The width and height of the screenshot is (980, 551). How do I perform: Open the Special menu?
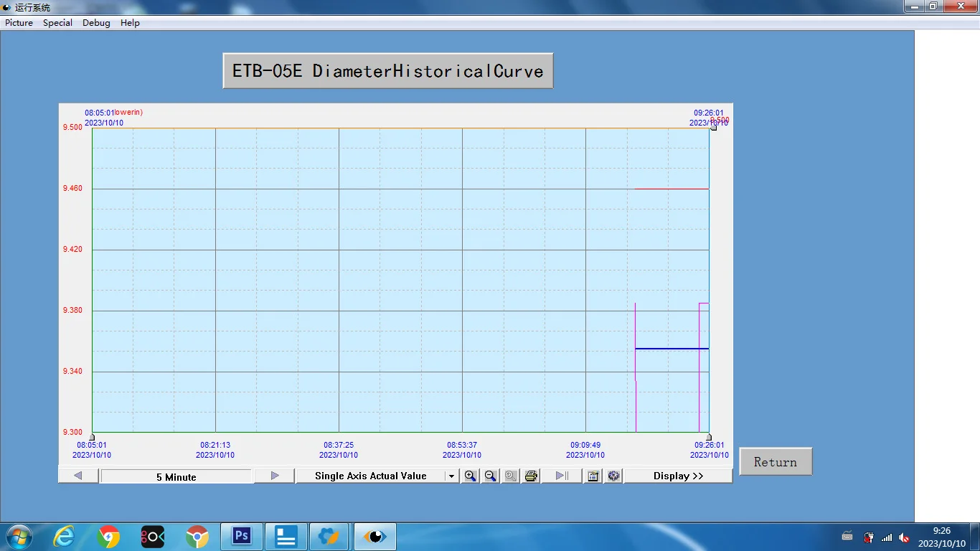coord(57,23)
